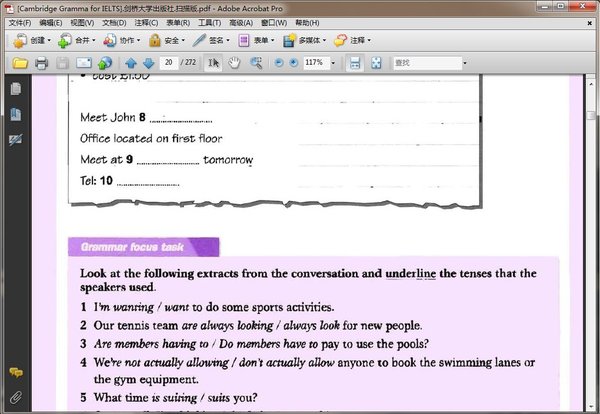
Task: Click the Find search text box
Action: pyautogui.click(x=427, y=63)
